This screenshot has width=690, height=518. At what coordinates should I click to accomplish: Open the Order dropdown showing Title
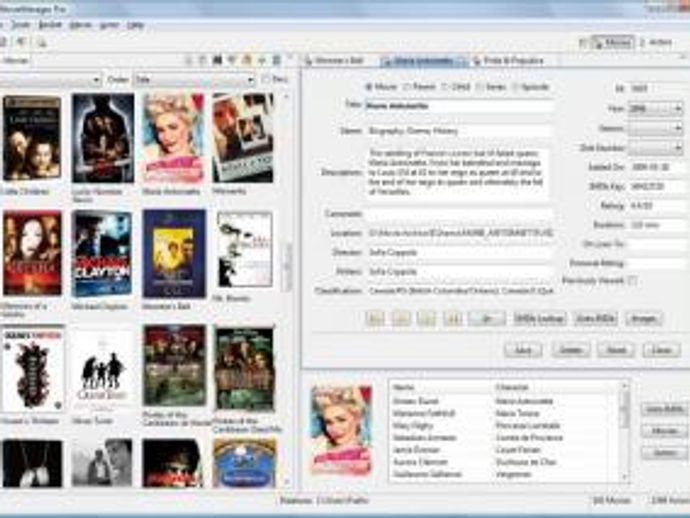[194, 80]
